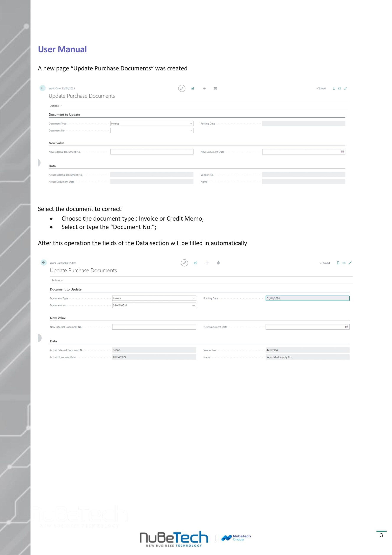
Task: Click the bookmark icon in the empty form screenshot
Action: (334, 88)
